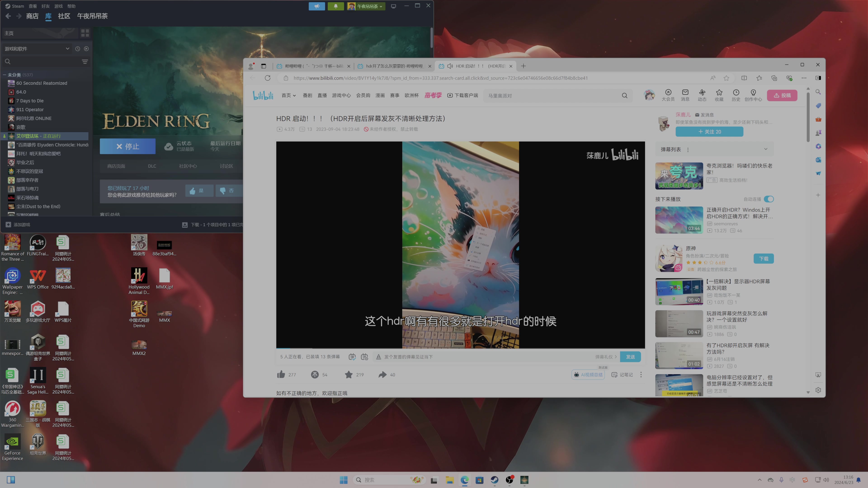The height and width of the screenshot is (488, 868).
Task: Open the 社区 menu in the Steam navigation
Action: [x=64, y=16]
